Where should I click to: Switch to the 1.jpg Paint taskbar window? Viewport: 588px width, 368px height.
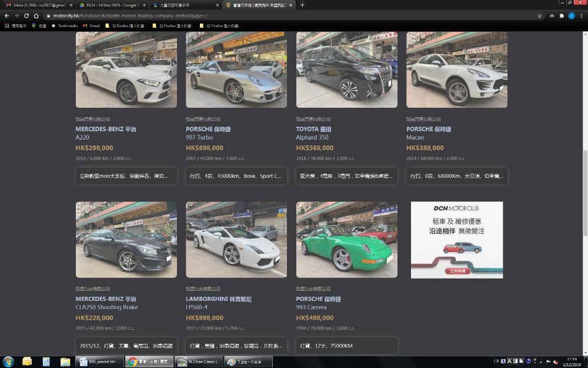pyautogui.click(x=248, y=362)
